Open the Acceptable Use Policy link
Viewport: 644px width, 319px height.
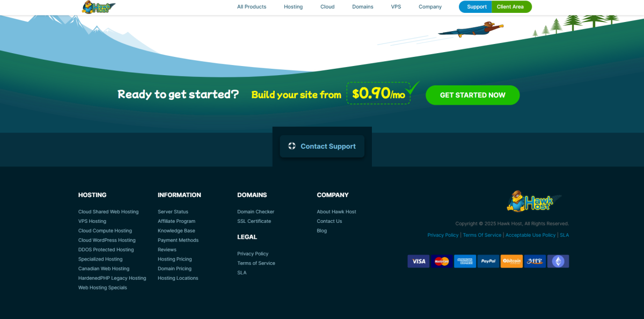530,235
